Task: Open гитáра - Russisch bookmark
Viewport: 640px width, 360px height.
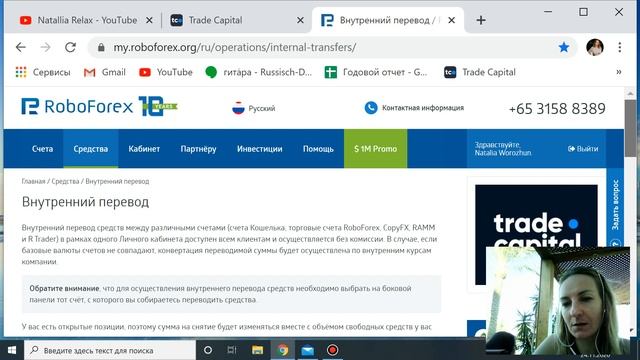Action: 259,72
